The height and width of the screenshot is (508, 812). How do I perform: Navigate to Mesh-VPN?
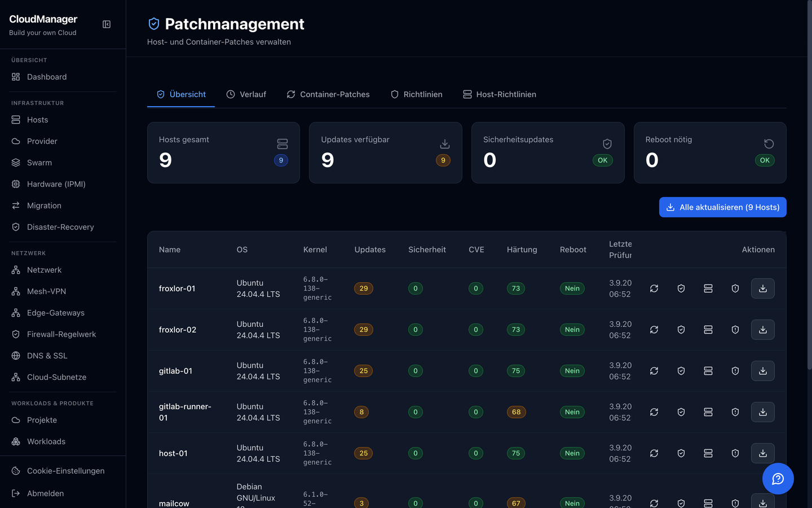pos(63,291)
